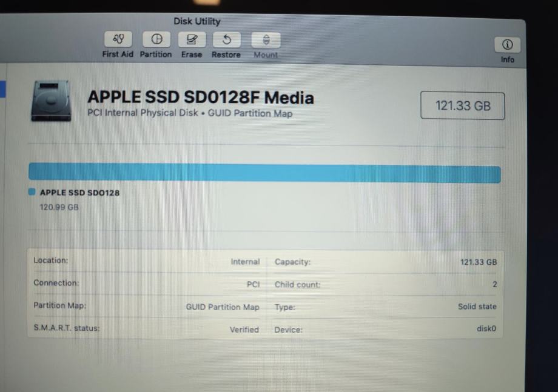
Task: Open the Info panel icon
Action: (x=507, y=45)
